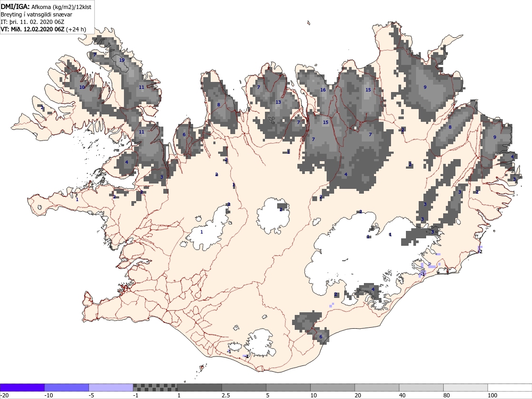Select the "IT: þri. 11. 02. 2020 06Z" line
532x399 pixels.
(x=32, y=22)
